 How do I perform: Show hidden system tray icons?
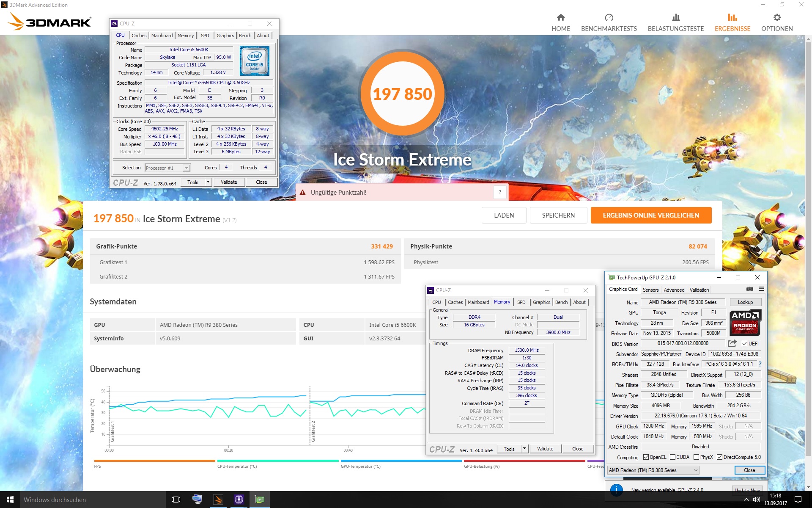tap(746, 500)
